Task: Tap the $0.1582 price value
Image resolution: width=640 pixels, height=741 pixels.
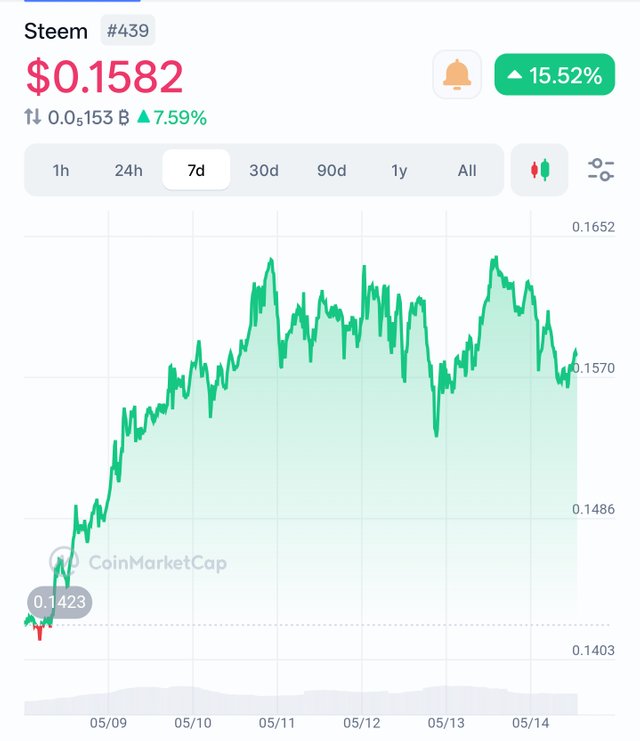Action: click(x=104, y=76)
